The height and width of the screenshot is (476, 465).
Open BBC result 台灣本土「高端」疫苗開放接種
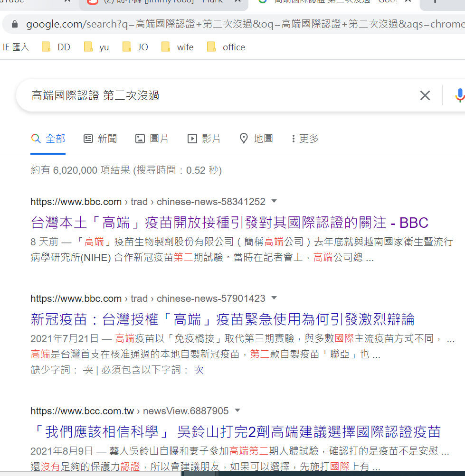click(x=229, y=223)
